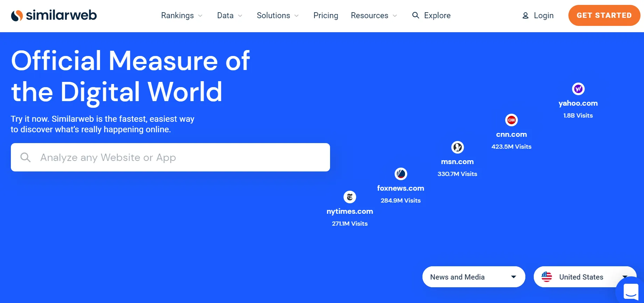The image size is (644, 303).
Task: Expand the Rankings menu
Action: click(x=182, y=16)
